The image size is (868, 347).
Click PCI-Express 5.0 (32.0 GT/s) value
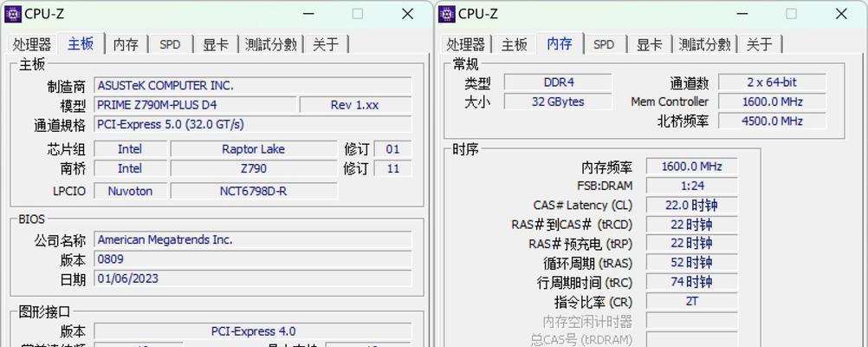[x=252, y=124]
